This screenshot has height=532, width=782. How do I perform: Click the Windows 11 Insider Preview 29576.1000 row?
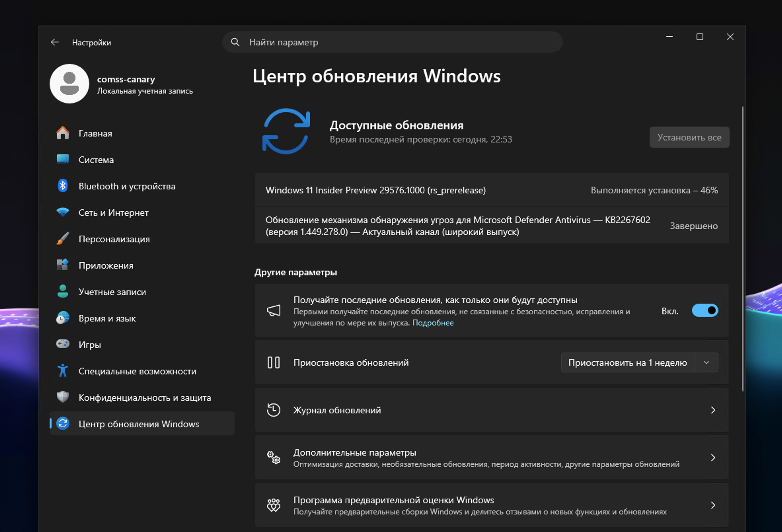(492, 190)
